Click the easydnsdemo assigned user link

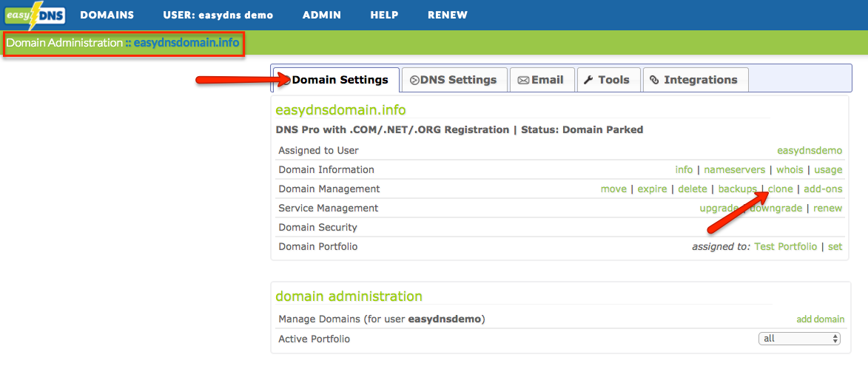810,150
